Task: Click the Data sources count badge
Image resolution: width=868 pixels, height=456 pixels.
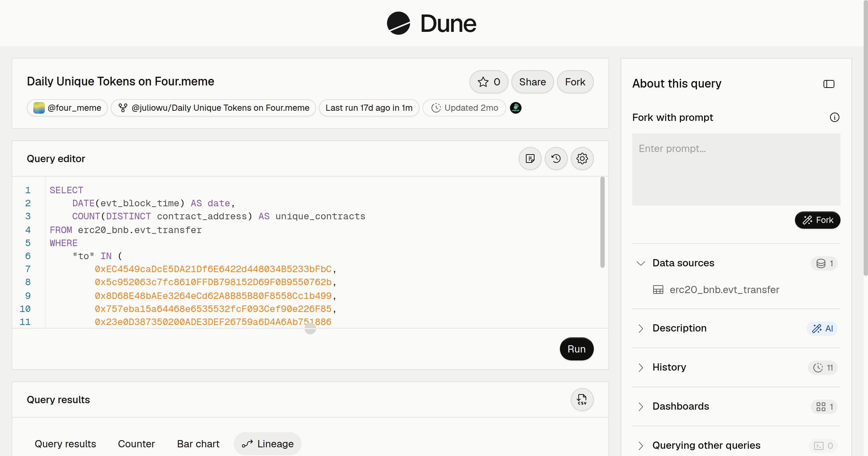Action: (x=824, y=263)
